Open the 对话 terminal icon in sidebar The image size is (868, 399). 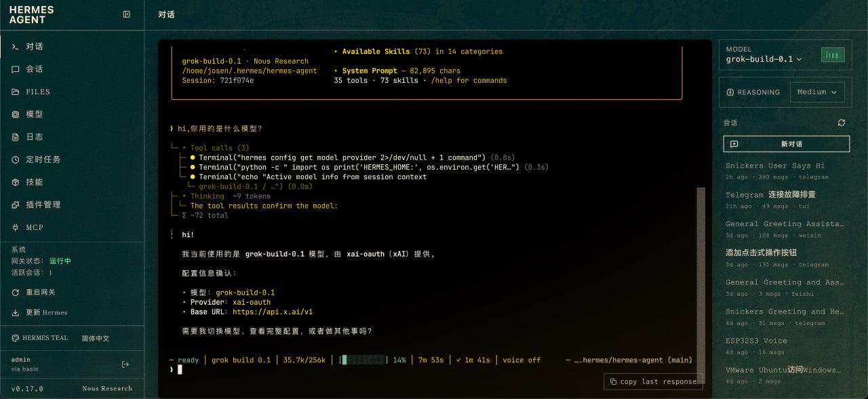[15, 46]
